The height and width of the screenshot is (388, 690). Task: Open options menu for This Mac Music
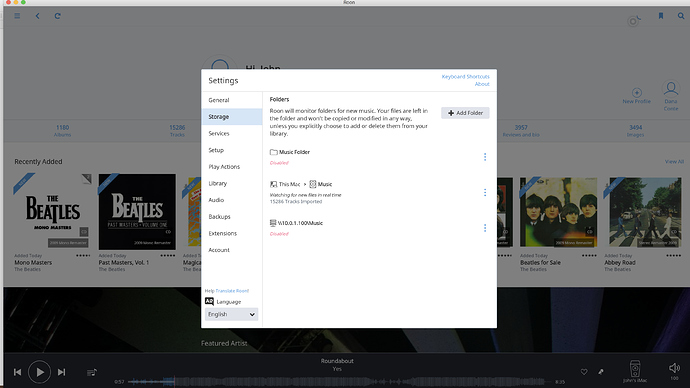click(485, 193)
